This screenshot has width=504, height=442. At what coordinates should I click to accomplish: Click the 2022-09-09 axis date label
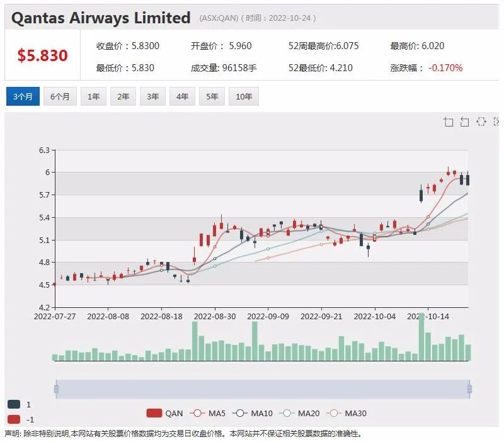pos(268,317)
